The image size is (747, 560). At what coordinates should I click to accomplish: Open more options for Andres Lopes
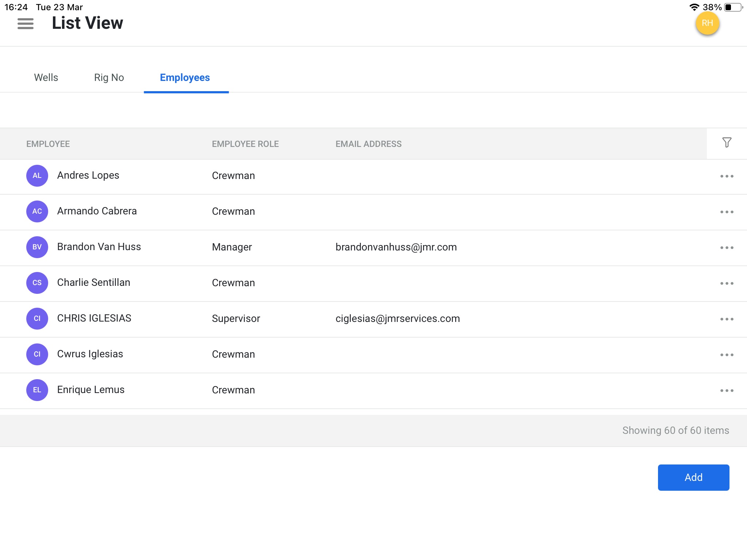pyautogui.click(x=727, y=176)
